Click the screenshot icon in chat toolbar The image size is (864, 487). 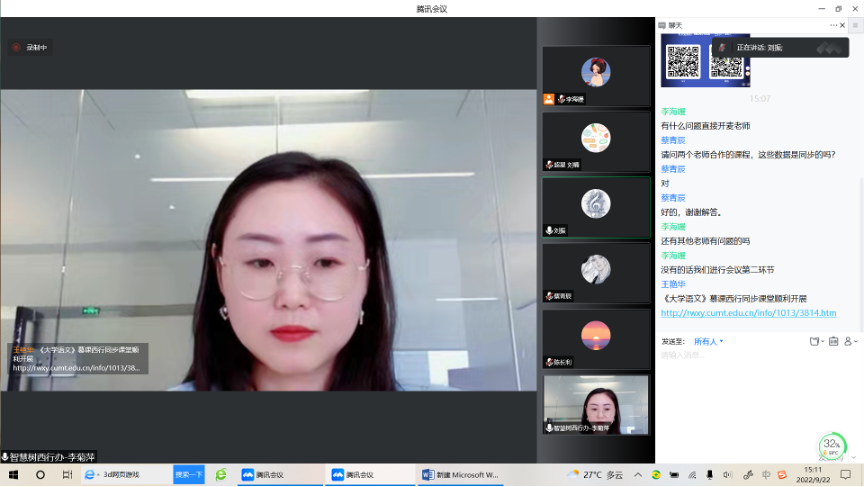pyautogui.click(x=831, y=341)
